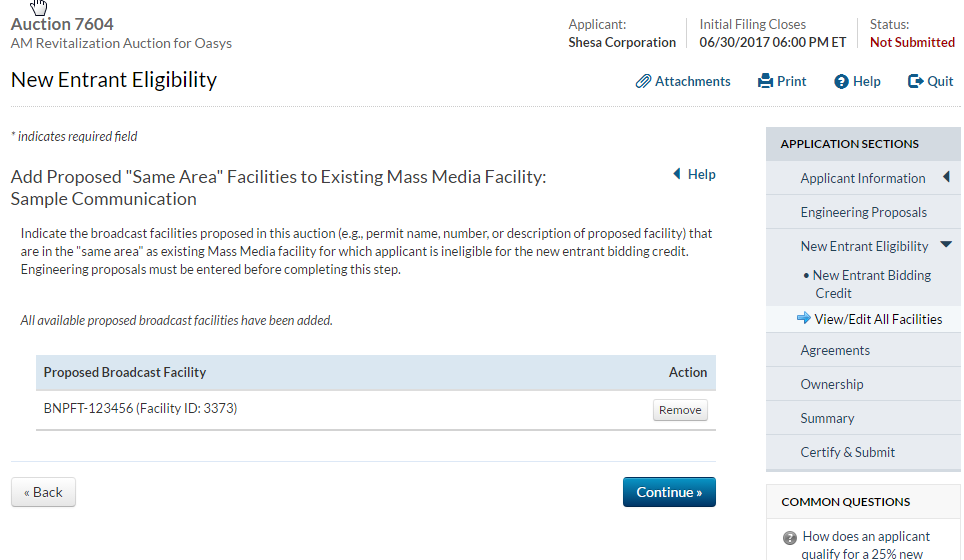Click the paperclip Attachments icon
Screen dimensions: 964x560
(x=643, y=81)
